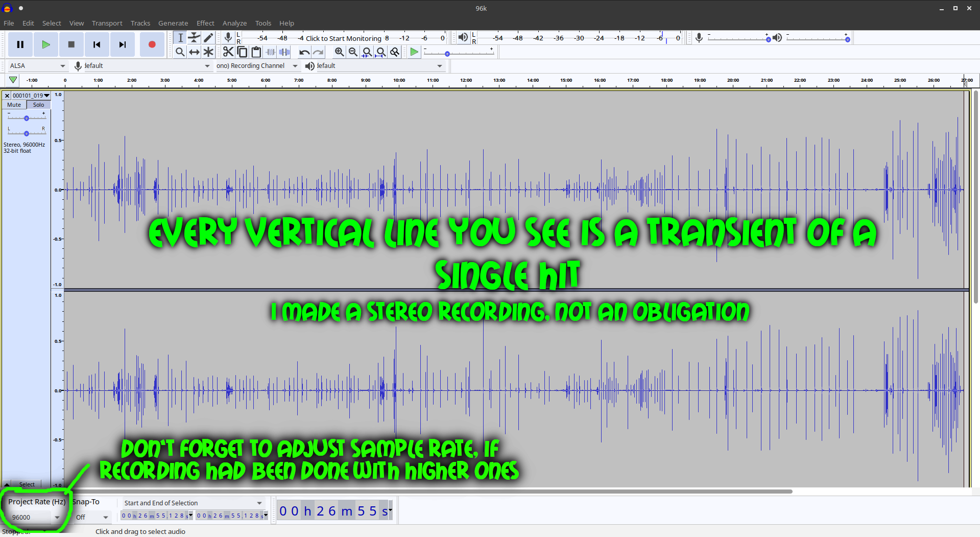Click Click to Start Monitoring meter
Viewport: 980px width, 537px height.
(x=343, y=38)
